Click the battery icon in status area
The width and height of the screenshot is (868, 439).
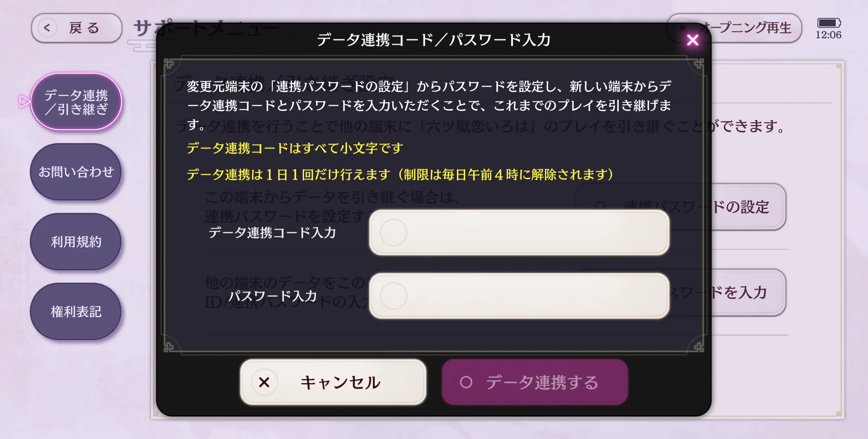(829, 23)
